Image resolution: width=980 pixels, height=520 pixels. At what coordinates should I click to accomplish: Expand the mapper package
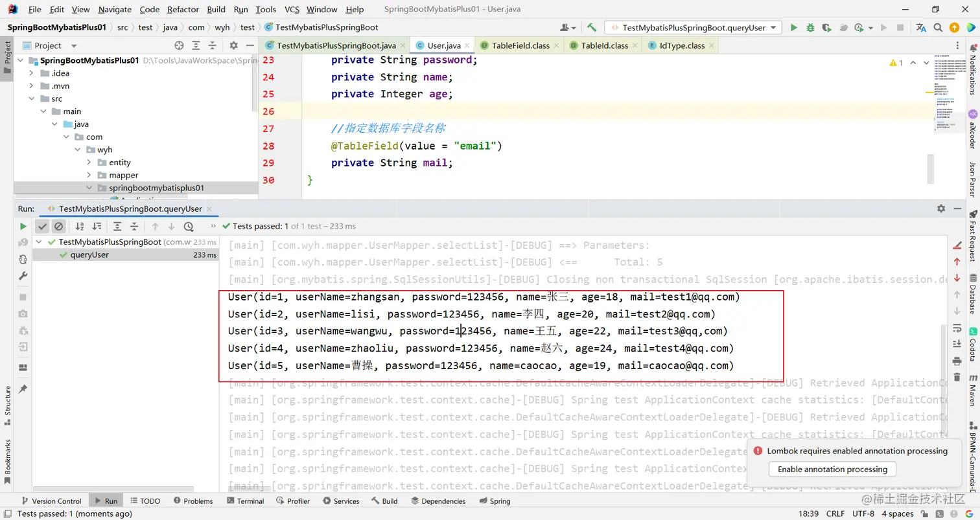point(89,175)
